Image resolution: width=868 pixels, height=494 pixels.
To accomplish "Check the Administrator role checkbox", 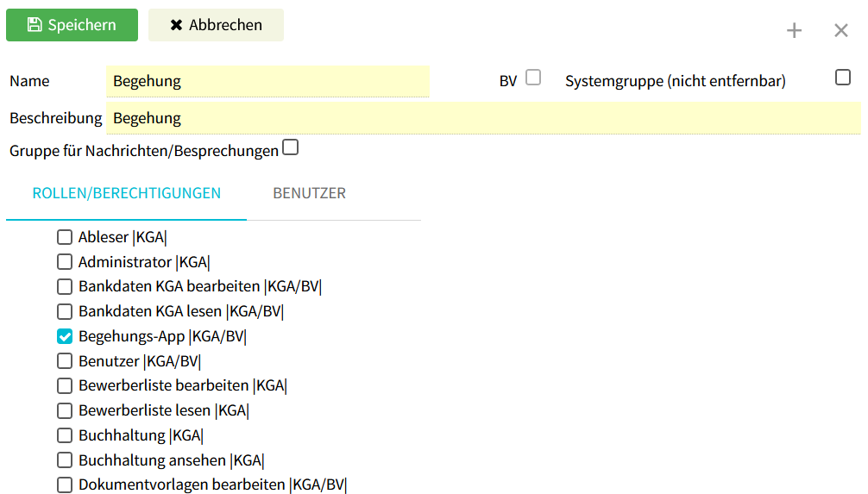I will 65,262.
